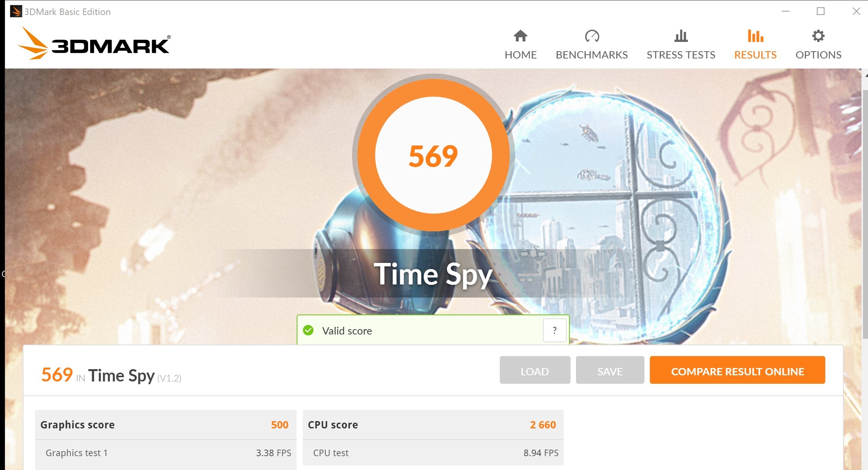The image size is (868, 470).
Task: Switch to the BENCHMARKS tab label
Action: point(591,55)
